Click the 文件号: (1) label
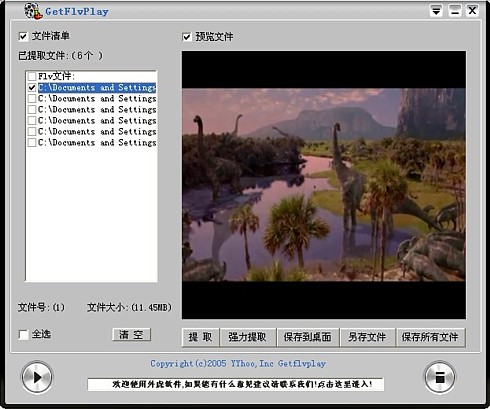The image size is (490, 409). [41, 307]
